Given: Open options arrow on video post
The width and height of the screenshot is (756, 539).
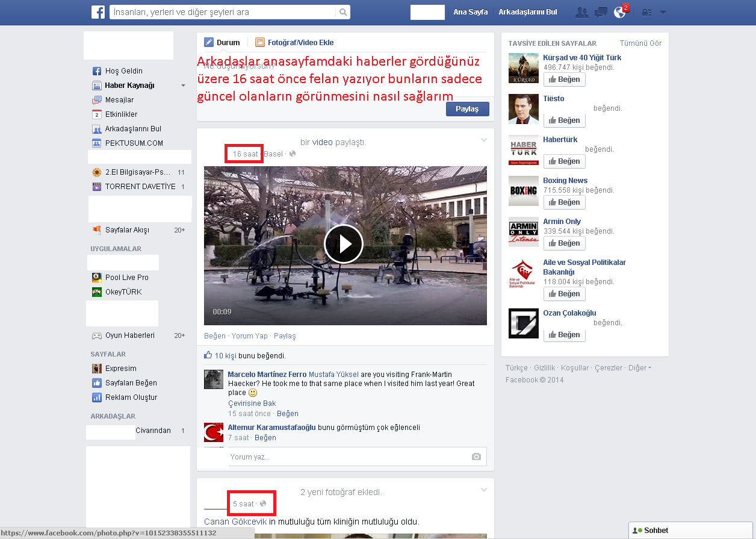Looking at the screenshot, I should click(483, 140).
